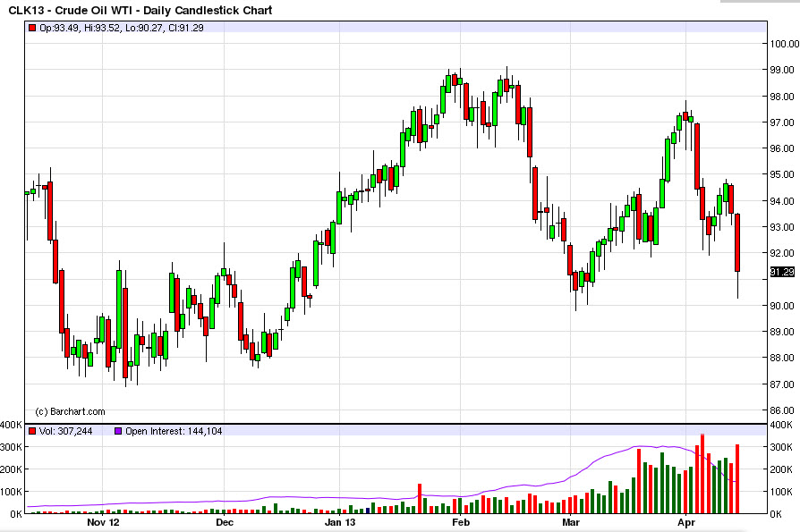Click the purple Open Interest legend square

tap(118, 431)
